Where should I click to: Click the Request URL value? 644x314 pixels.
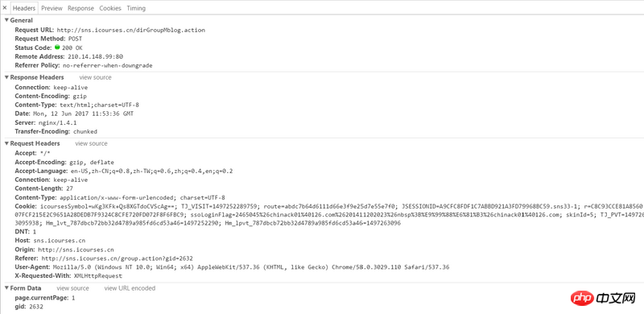pos(130,30)
